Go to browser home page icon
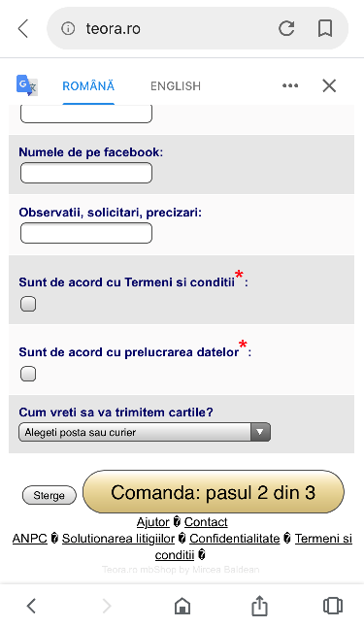Viewport: 364px width, 627px height. 182,606
